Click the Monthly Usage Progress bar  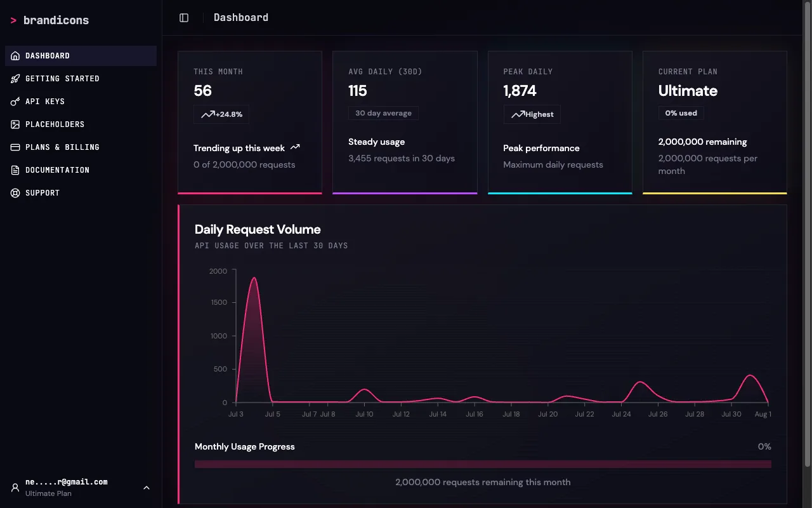click(x=483, y=464)
